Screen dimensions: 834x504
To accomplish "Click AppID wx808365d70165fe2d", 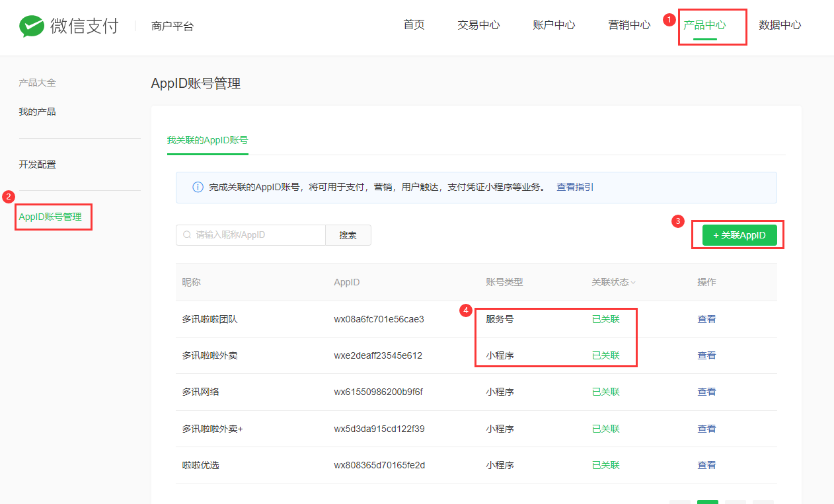I will 379,465.
